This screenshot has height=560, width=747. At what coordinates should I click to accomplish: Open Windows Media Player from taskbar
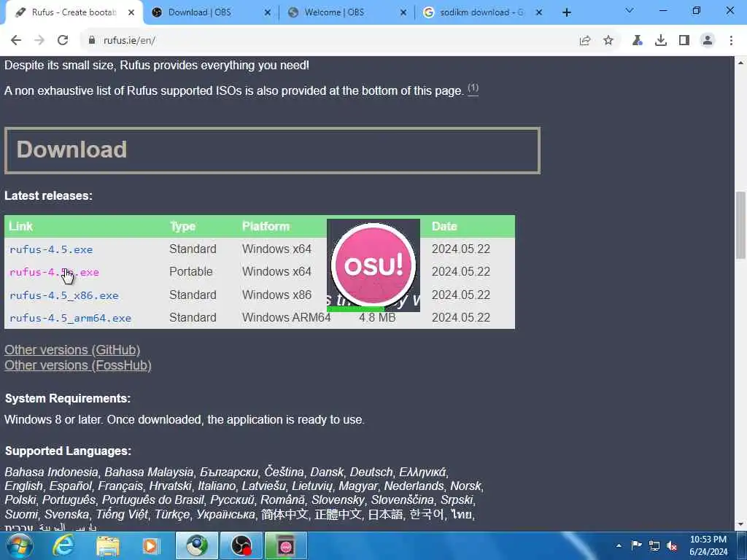[152, 545]
